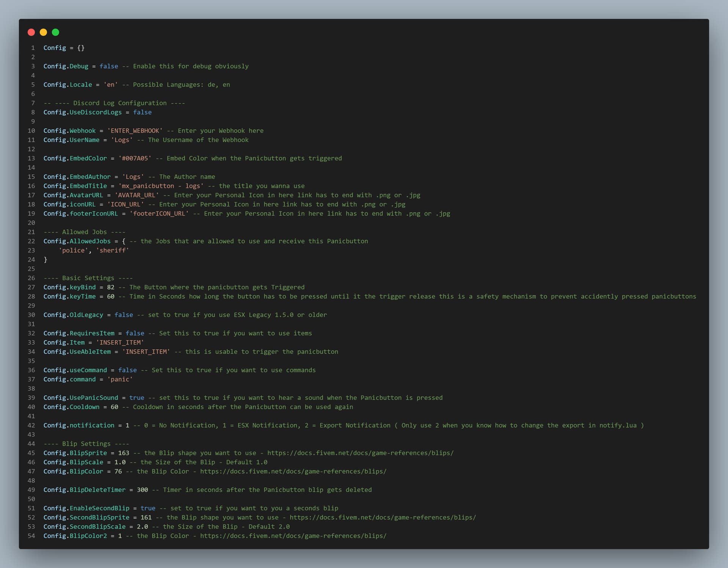The width and height of the screenshot is (728, 568).
Task: Click the yellow minimize button
Action: click(x=43, y=33)
